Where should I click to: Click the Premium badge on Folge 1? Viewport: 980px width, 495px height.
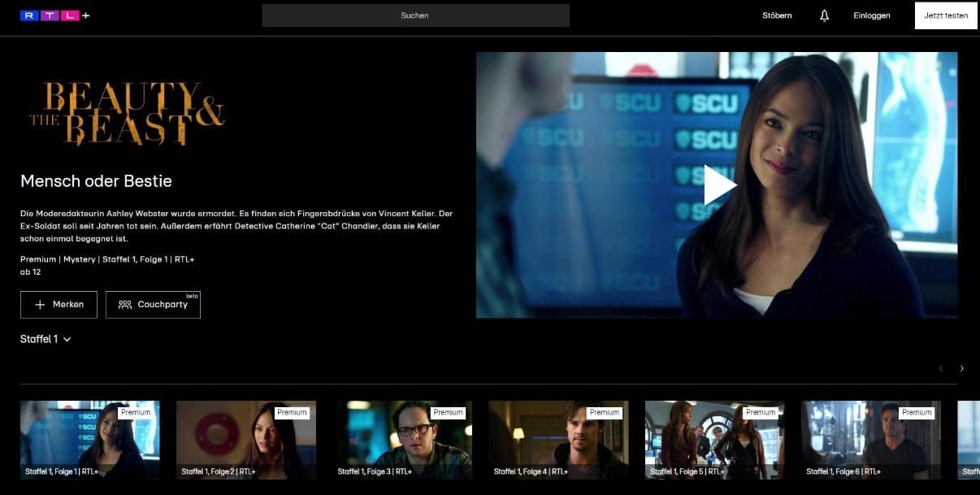click(136, 412)
